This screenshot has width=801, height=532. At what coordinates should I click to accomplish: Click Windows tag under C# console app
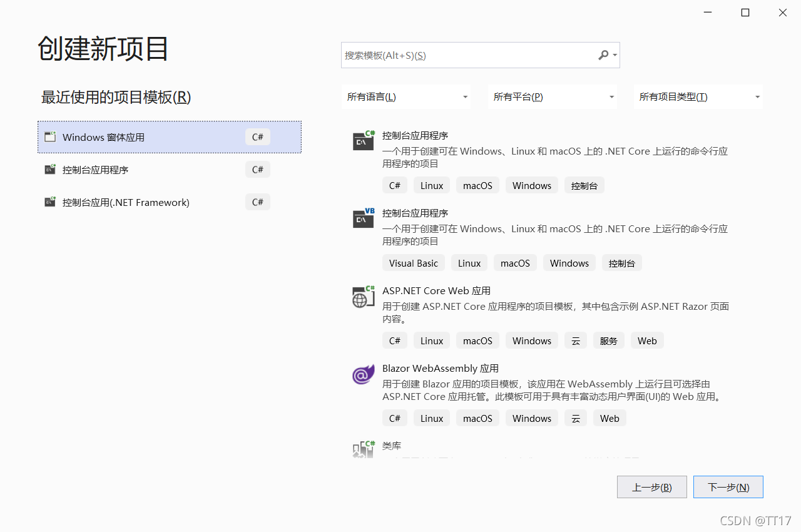[x=532, y=185]
